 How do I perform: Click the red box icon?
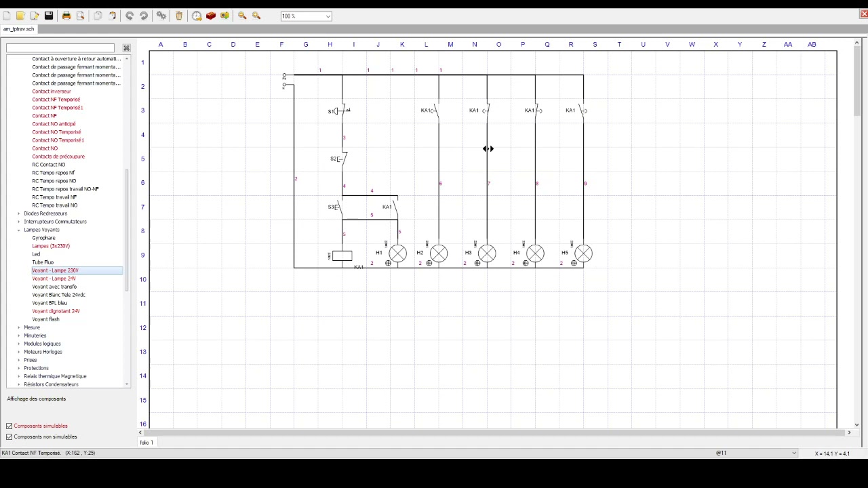pyautogui.click(x=211, y=16)
